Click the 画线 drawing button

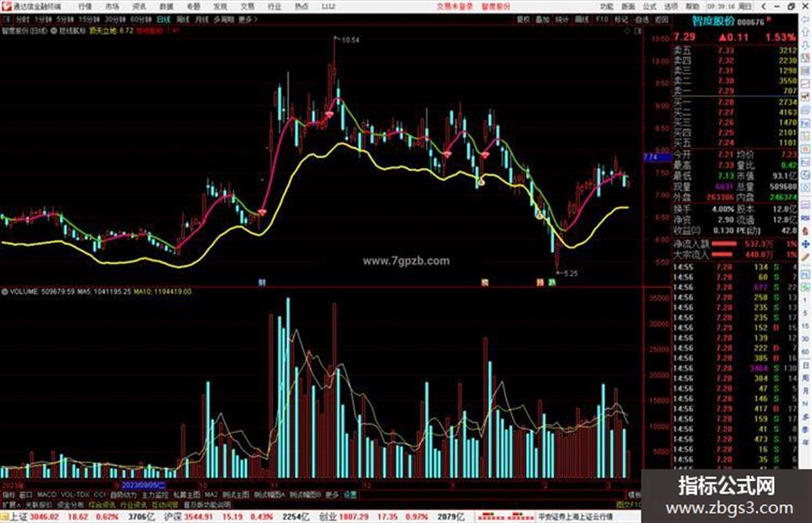point(582,19)
